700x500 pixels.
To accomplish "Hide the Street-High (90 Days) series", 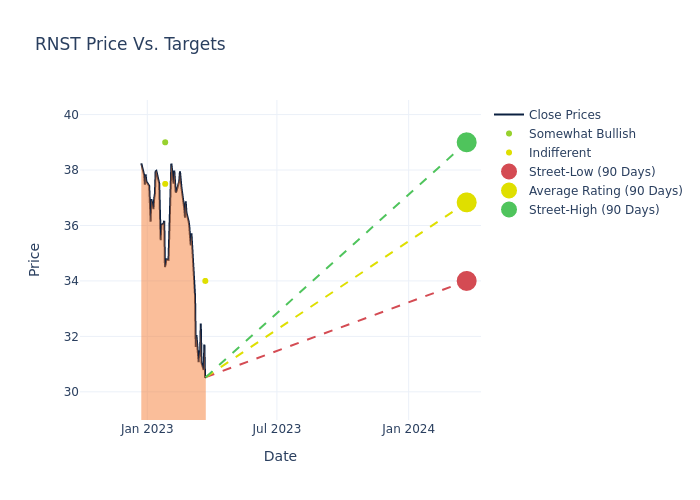I will [594, 210].
